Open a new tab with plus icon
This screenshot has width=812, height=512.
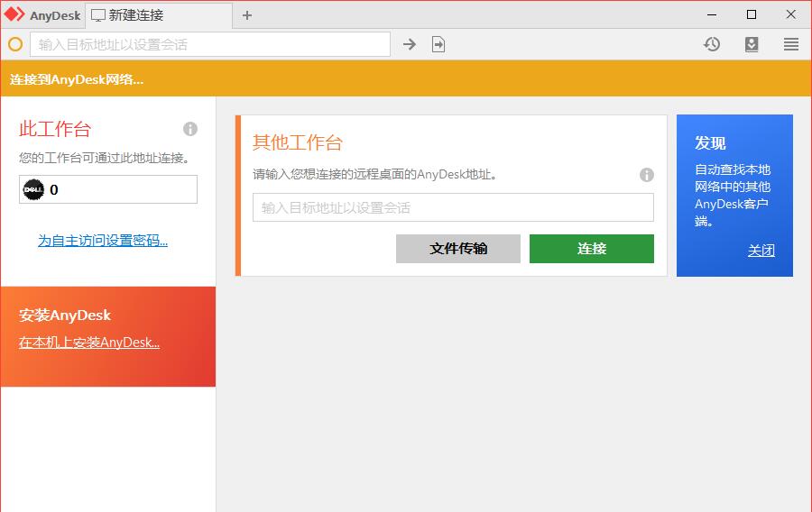pos(247,15)
